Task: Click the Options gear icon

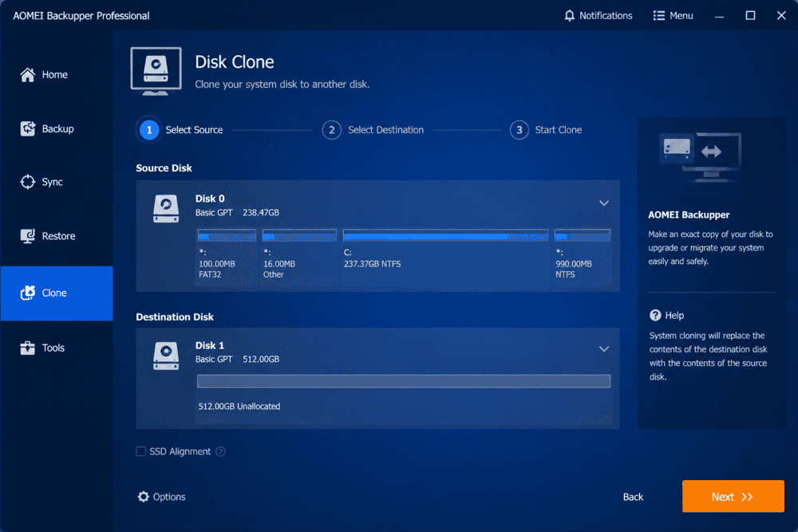Action: coord(144,496)
